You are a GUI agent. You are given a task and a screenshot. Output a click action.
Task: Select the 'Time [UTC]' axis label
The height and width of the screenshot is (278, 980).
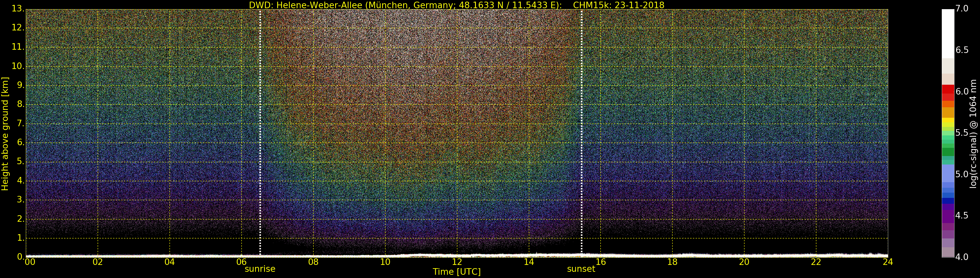457,272
